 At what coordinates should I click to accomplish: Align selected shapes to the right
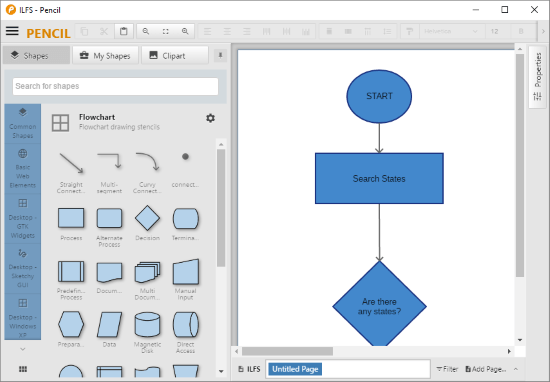click(x=247, y=31)
